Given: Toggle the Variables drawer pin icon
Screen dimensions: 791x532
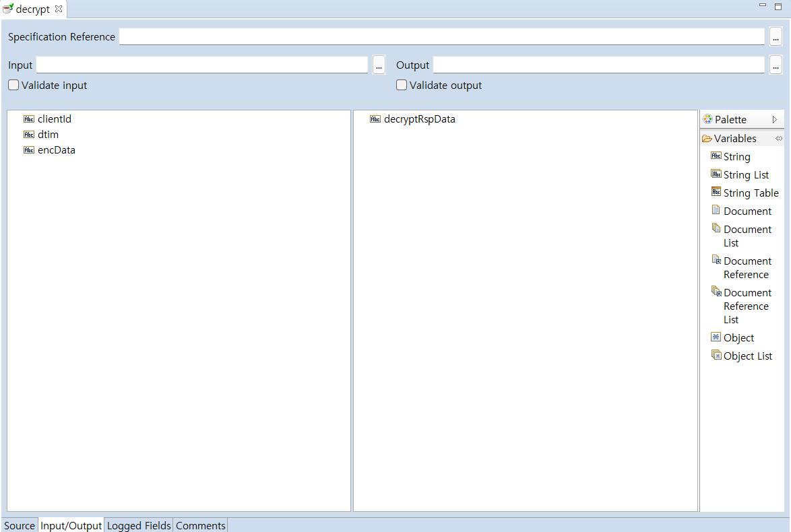Looking at the screenshot, I should pos(778,139).
